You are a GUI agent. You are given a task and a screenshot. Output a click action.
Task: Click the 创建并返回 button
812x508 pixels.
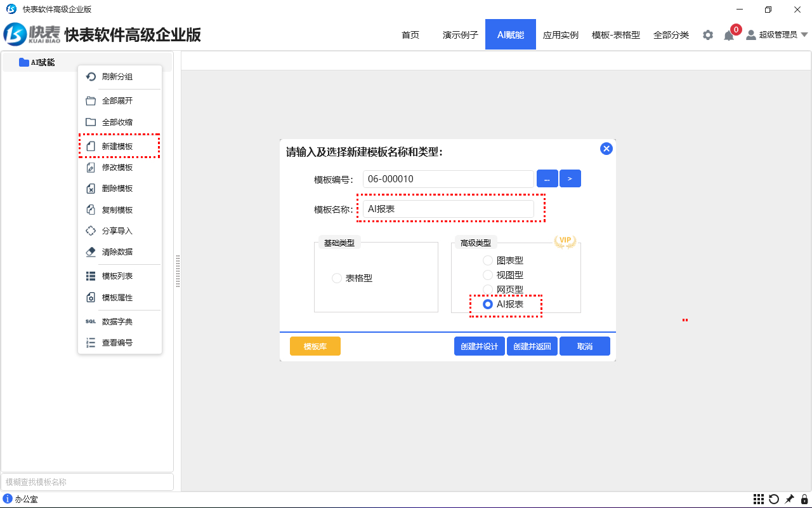pyautogui.click(x=532, y=347)
